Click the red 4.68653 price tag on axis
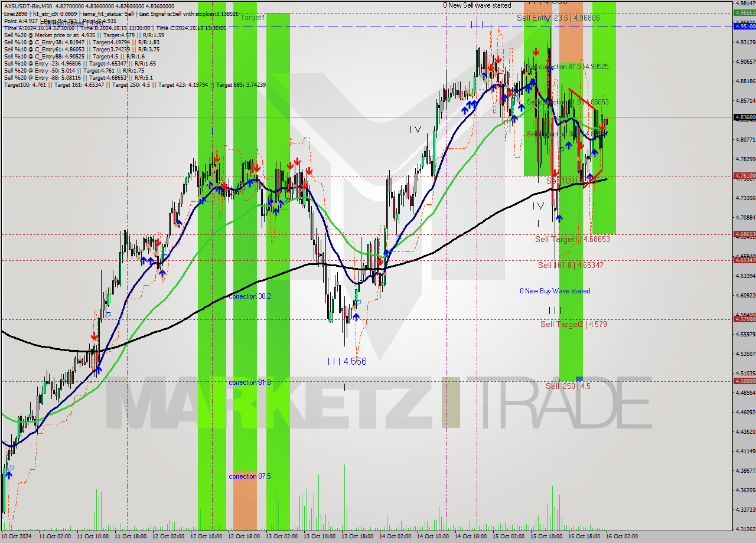 pos(745,234)
